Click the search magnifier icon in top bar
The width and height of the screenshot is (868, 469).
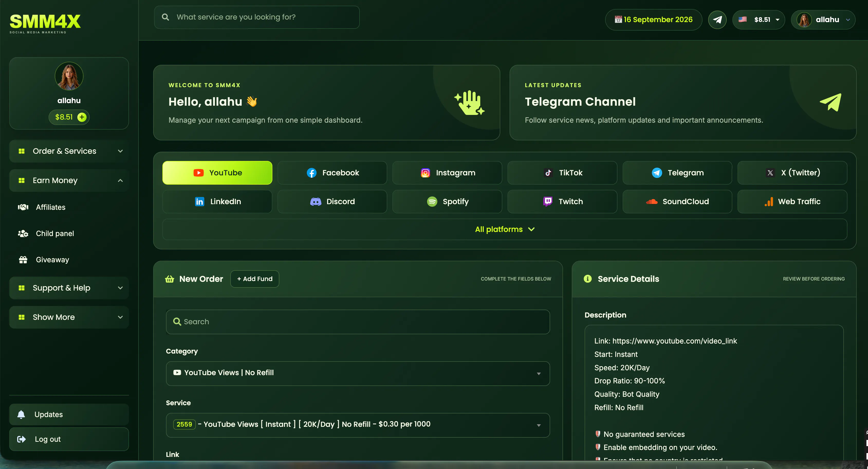(165, 17)
